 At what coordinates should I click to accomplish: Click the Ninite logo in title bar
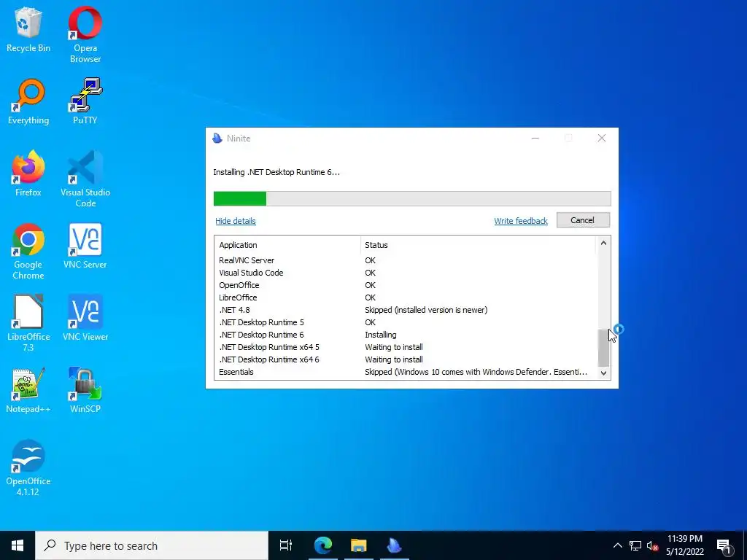pos(217,138)
